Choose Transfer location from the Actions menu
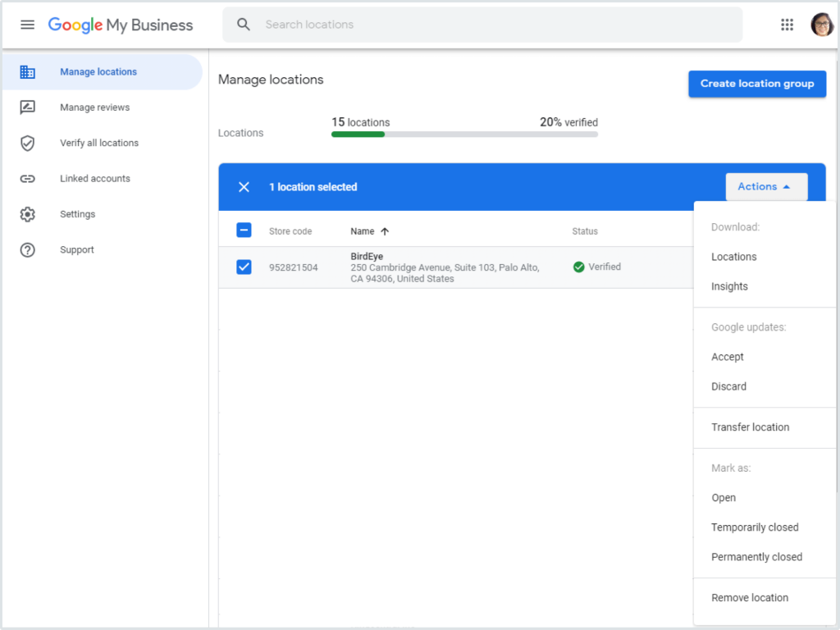840x630 pixels. click(x=750, y=427)
